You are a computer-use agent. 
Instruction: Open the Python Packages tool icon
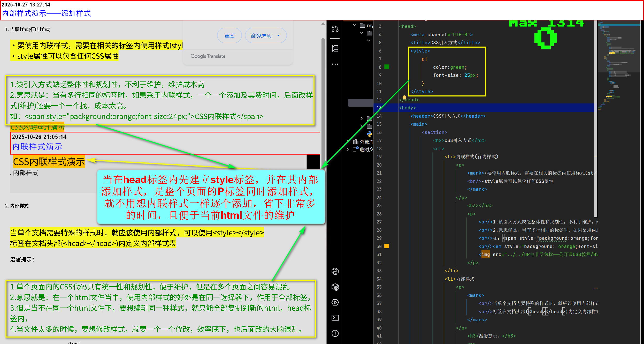pos(335,287)
